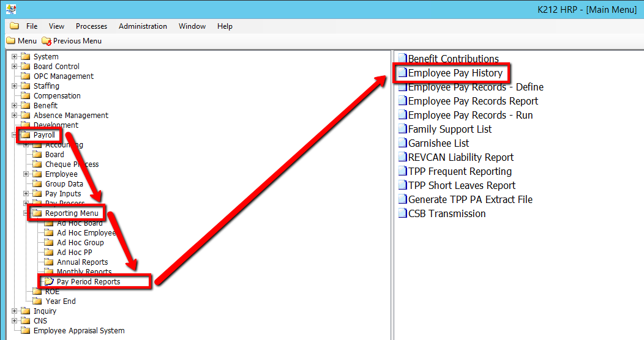Select the Annual Reports folder

(x=82, y=262)
